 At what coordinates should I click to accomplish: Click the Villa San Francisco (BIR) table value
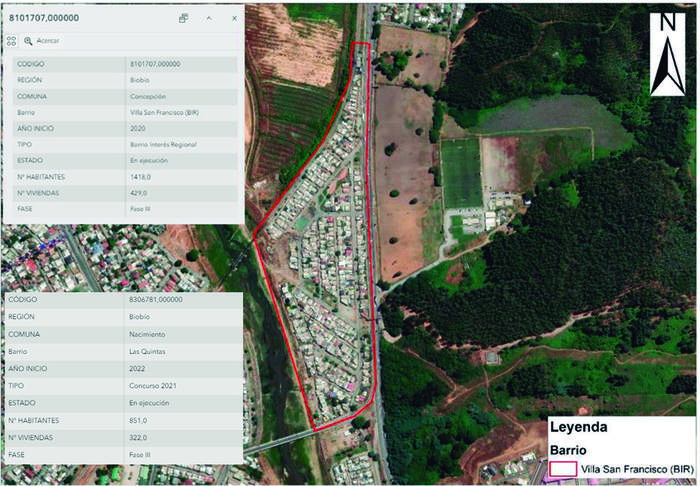[x=165, y=112]
